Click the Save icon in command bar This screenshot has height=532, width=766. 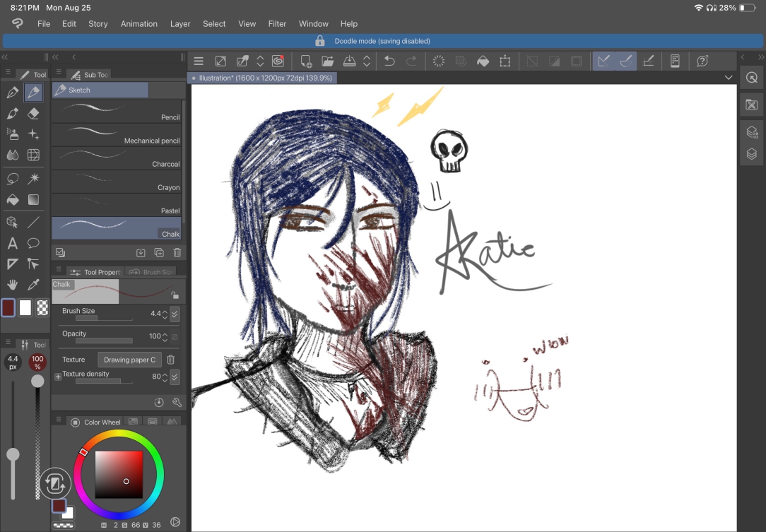[x=349, y=61]
